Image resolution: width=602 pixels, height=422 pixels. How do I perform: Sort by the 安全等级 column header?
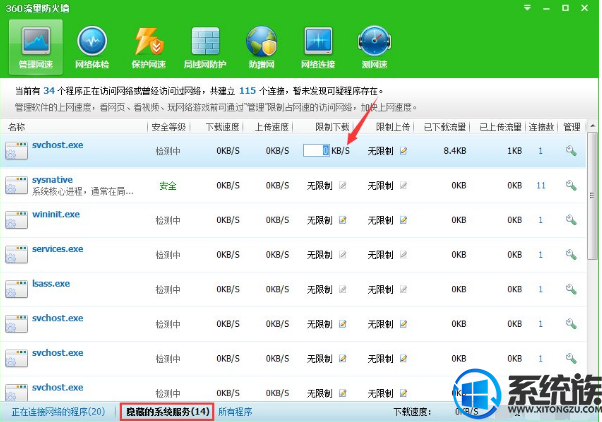(x=169, y=127)
